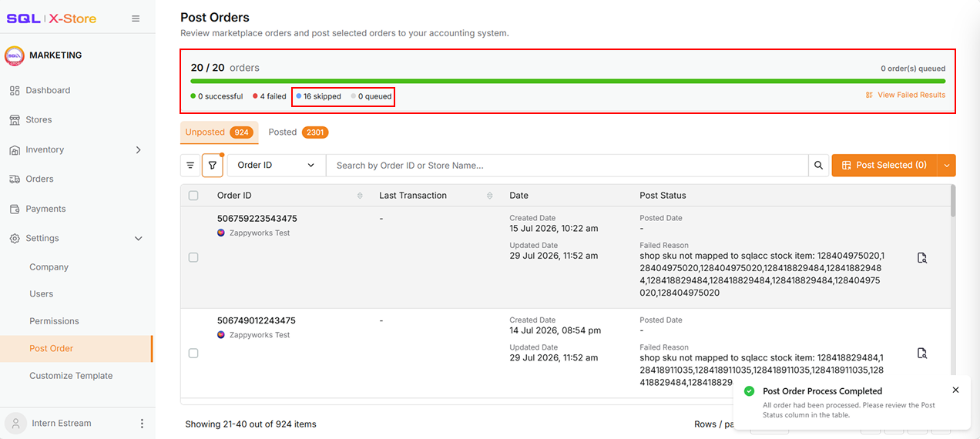The height and width of the screenshot is (439, 980).
Task: Open Users settings
Action: pyautogui.click(x=41, y=294)
